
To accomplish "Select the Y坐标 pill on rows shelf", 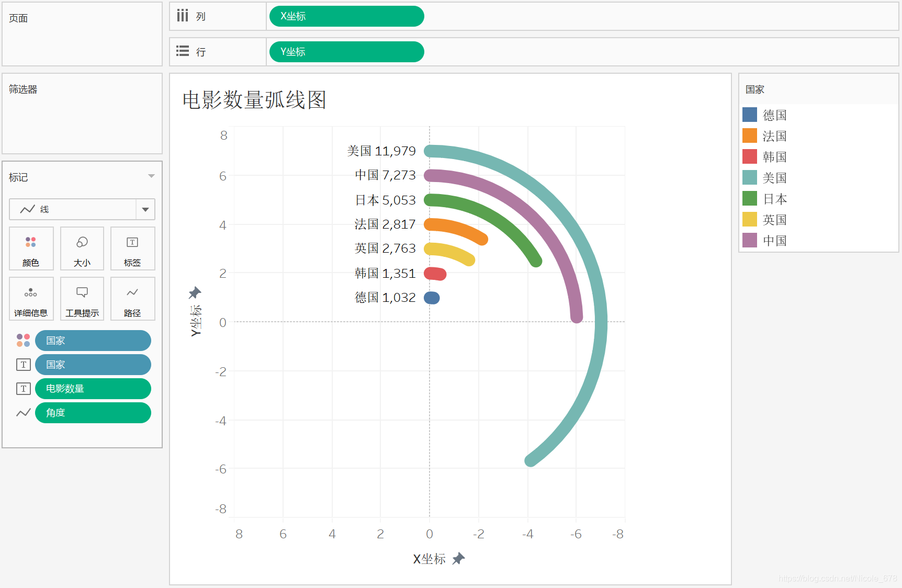I will [346, 52].
